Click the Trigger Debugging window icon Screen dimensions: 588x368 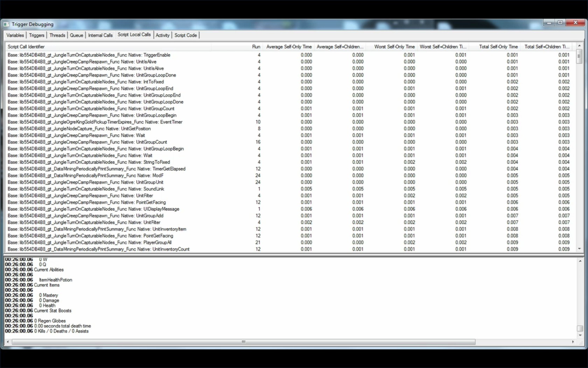tap(6, 24)
